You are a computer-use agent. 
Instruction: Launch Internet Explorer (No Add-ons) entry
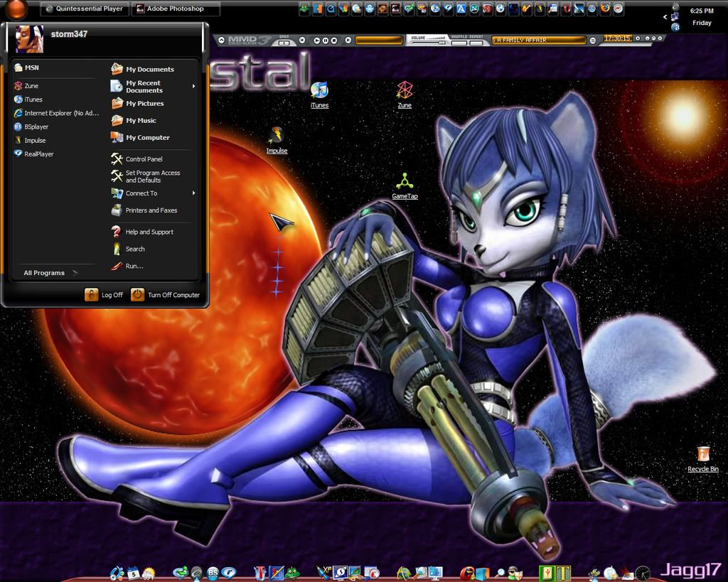click(56, 113)
